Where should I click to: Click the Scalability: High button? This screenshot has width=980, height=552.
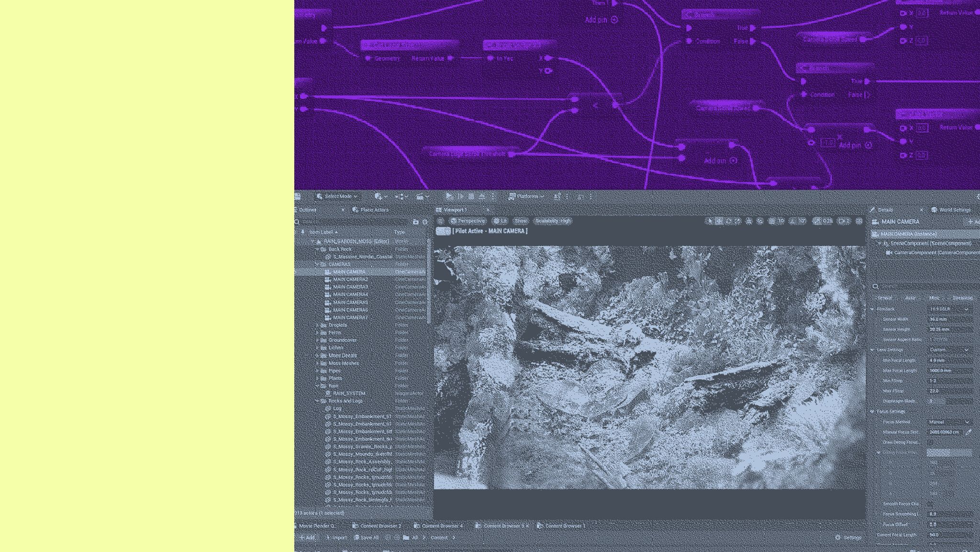pyautogui.click(x=553, y=221)
